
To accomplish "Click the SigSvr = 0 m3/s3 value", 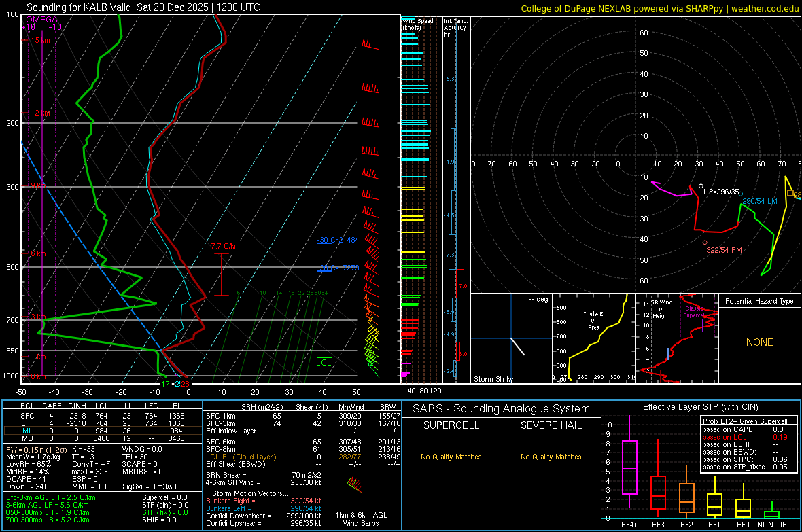I will [150, 486].
